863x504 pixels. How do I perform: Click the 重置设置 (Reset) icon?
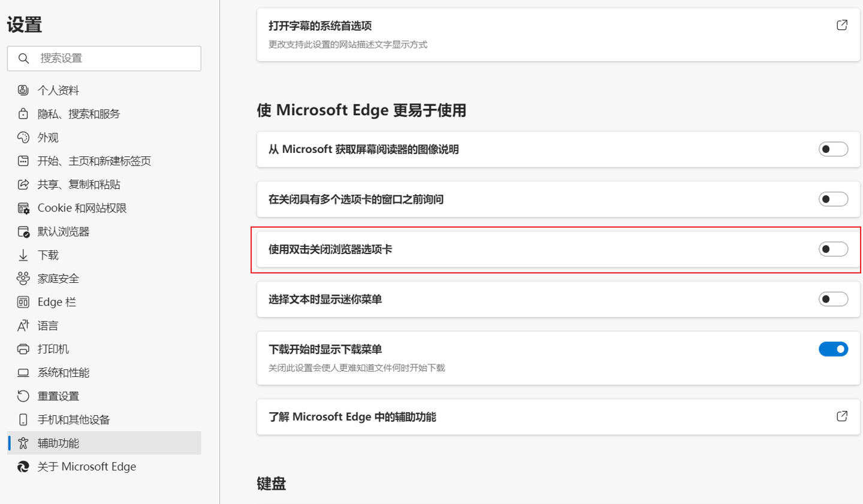click(22, 396)
